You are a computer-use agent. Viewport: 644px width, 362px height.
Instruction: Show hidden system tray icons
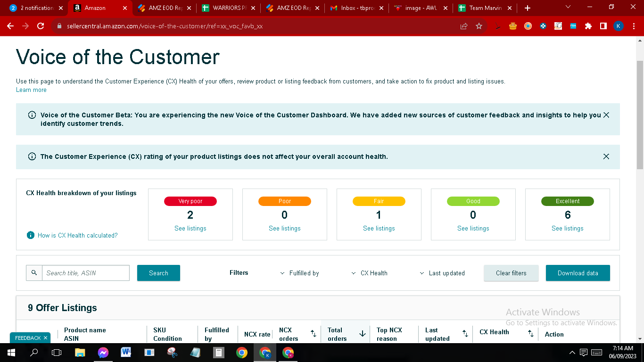pos(572,353)
